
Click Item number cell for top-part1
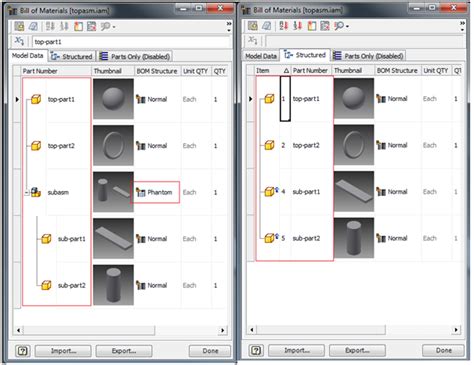(285, 98)
